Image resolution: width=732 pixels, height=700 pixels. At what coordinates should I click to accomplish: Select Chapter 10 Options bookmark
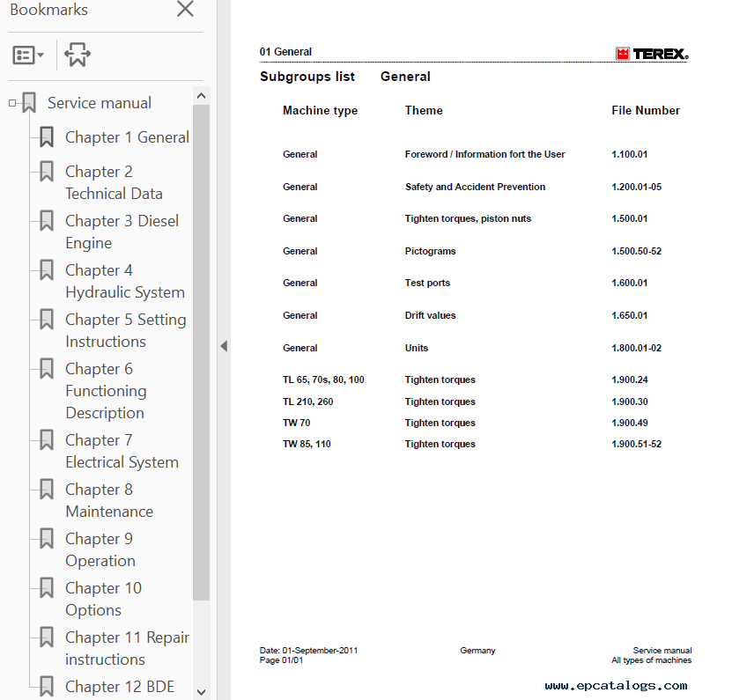click(x=103, y=599)
